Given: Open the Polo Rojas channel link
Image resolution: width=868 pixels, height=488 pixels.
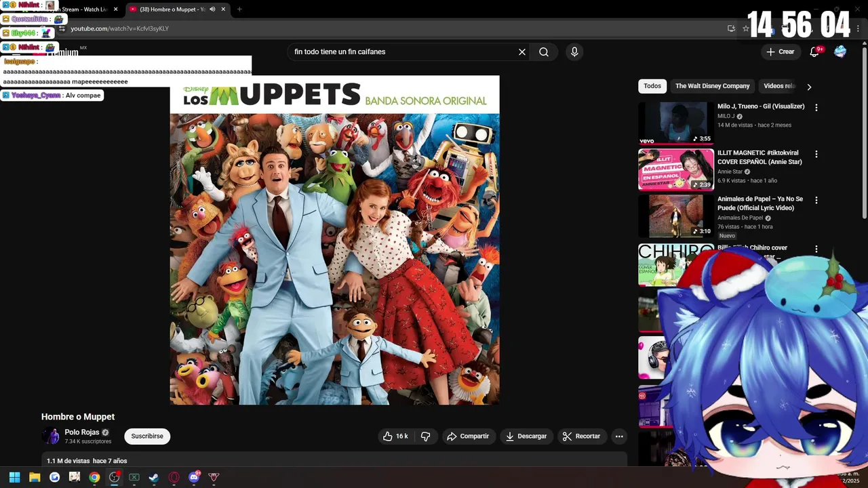Looking at the screenshot, I should (82, 432).
